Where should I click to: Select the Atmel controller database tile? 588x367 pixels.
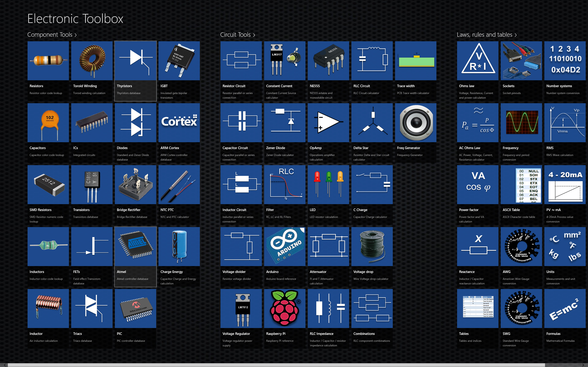135,246
